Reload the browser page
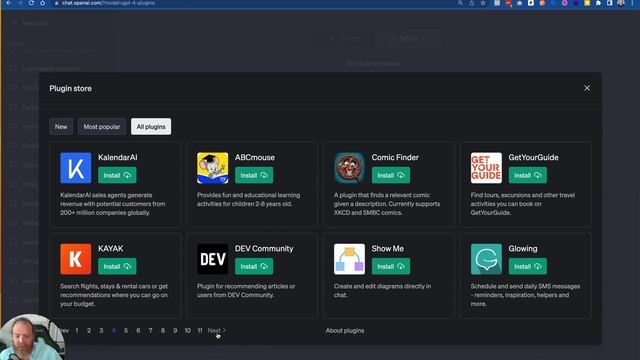640x360 pixels. [31, 3]
